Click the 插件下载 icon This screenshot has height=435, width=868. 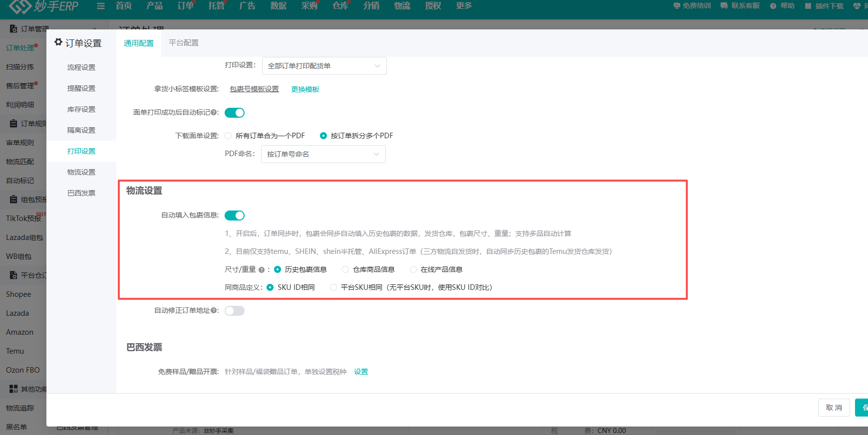808,6
